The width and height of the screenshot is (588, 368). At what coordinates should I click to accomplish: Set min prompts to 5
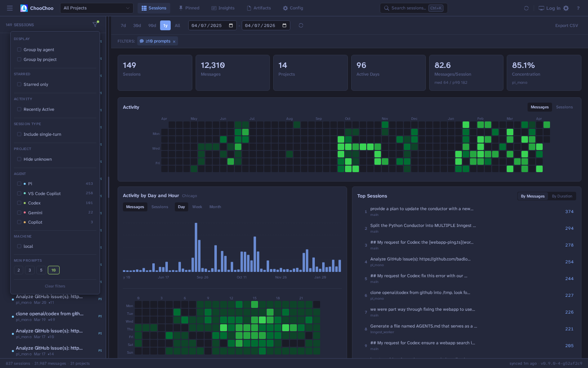[x=41, y=270]
